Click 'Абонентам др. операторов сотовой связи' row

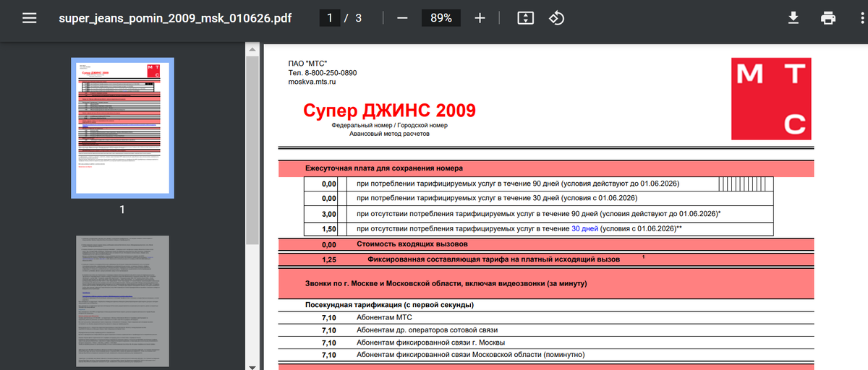coord(546,330)
